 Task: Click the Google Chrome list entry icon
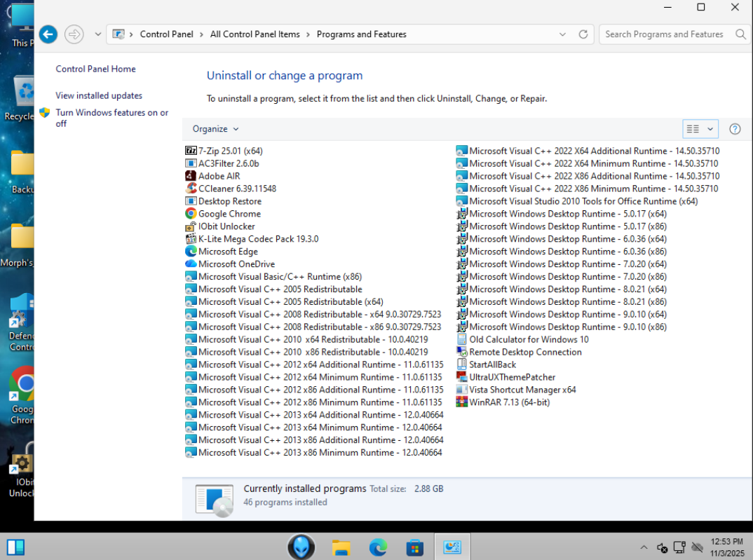click(191, 214)
